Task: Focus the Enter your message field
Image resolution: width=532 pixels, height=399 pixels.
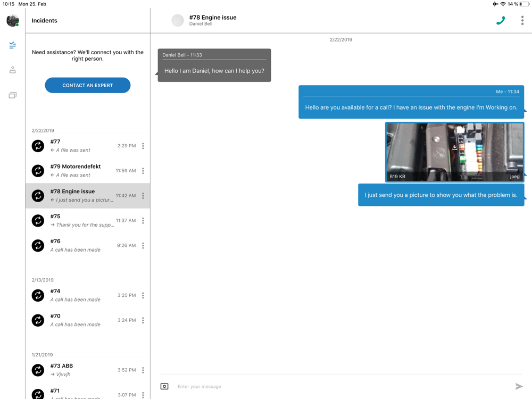Action: [342, 386]
